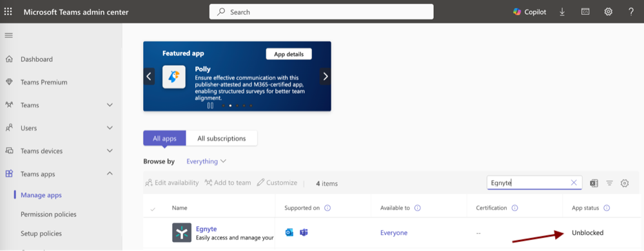Sort by Name column header
The height and width of the screenshot is (251, 644).
[179, 208]
